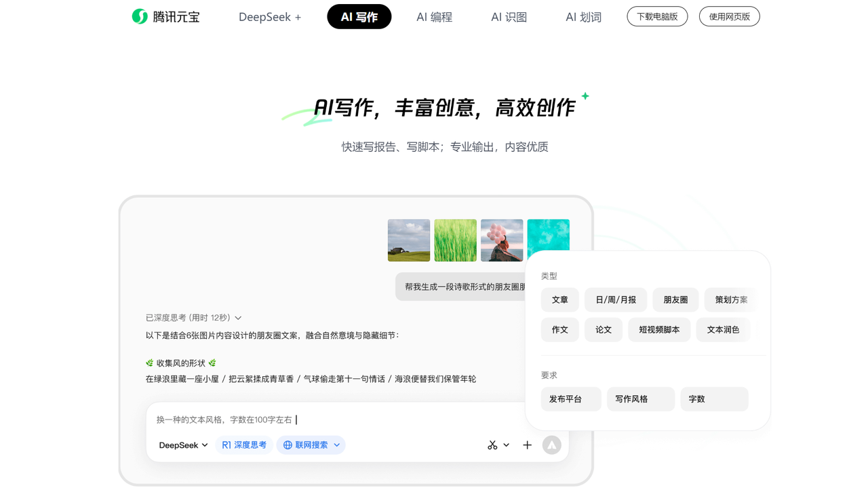Click the headline AI写作，丰富创意，高效创作

445,108
